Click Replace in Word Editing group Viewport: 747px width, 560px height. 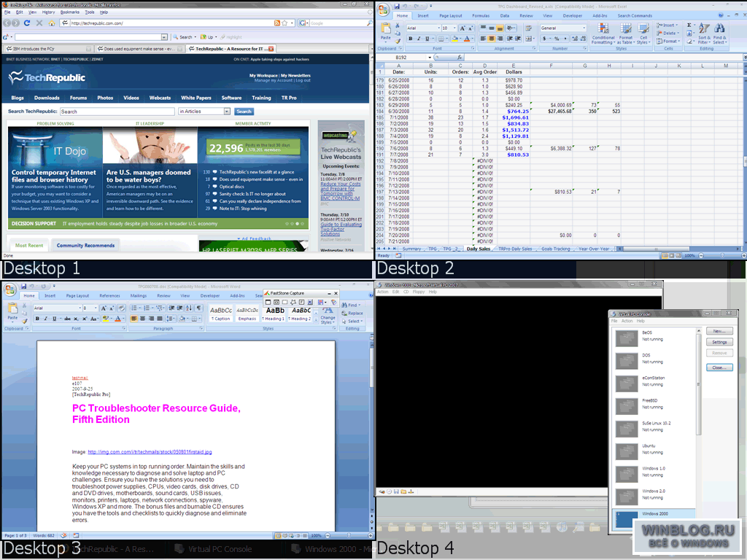352,314
